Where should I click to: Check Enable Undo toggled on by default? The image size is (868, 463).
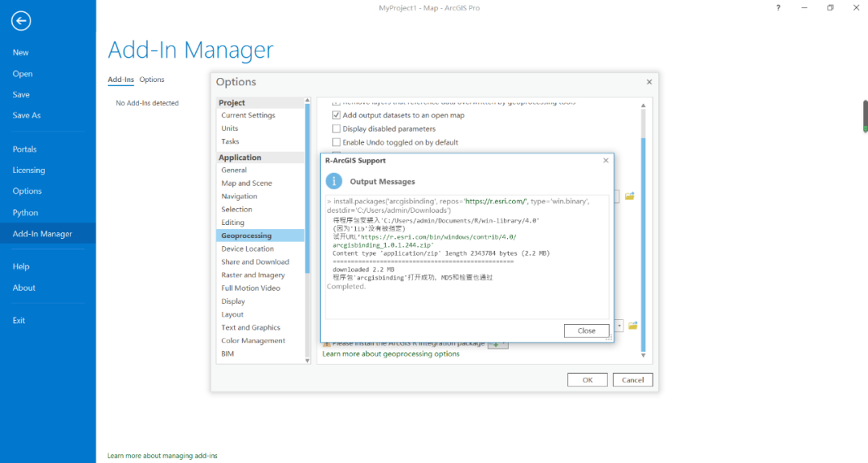(336, 142)
